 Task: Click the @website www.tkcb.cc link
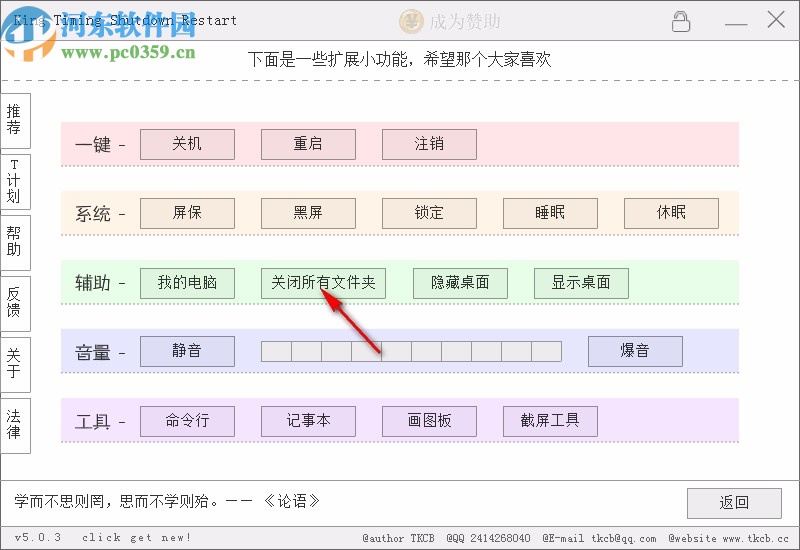click(x=729, y=538)
